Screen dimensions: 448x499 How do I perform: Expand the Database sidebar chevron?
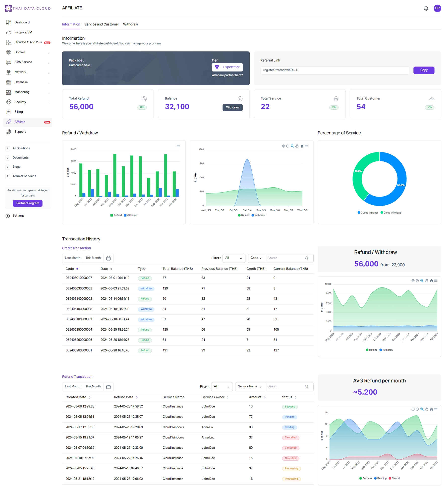pyautogui.click(x=49, y=82)
